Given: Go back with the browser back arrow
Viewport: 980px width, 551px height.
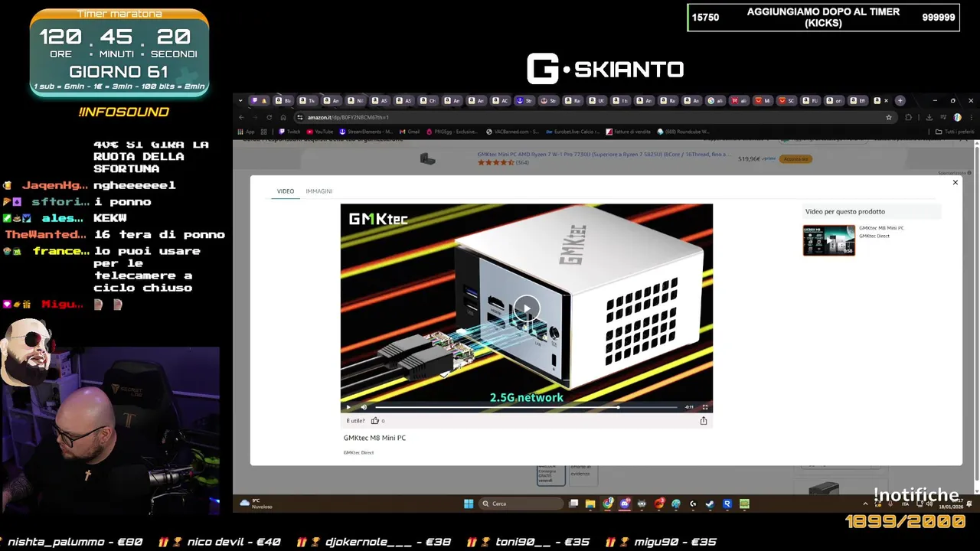Looking at the screenshot, I should (x=241, y=117).
